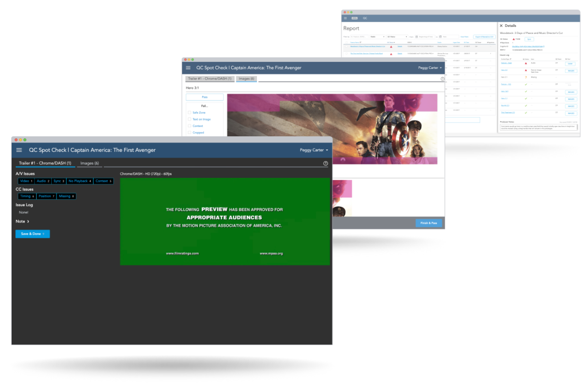Viewport: 588px width, 385px height.
Task: Select Images (6) tab in middle window
Action: coord(246,79)
